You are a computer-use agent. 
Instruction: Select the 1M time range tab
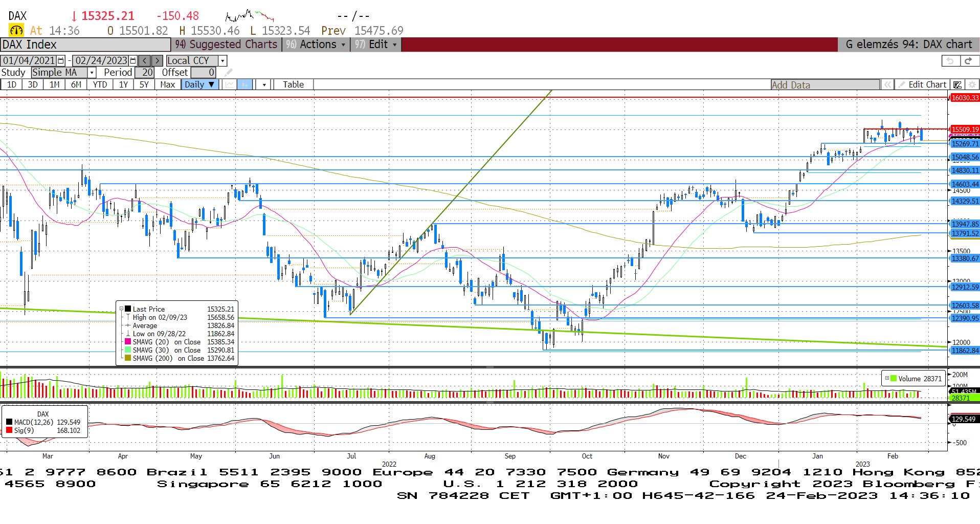click(54, 84)
